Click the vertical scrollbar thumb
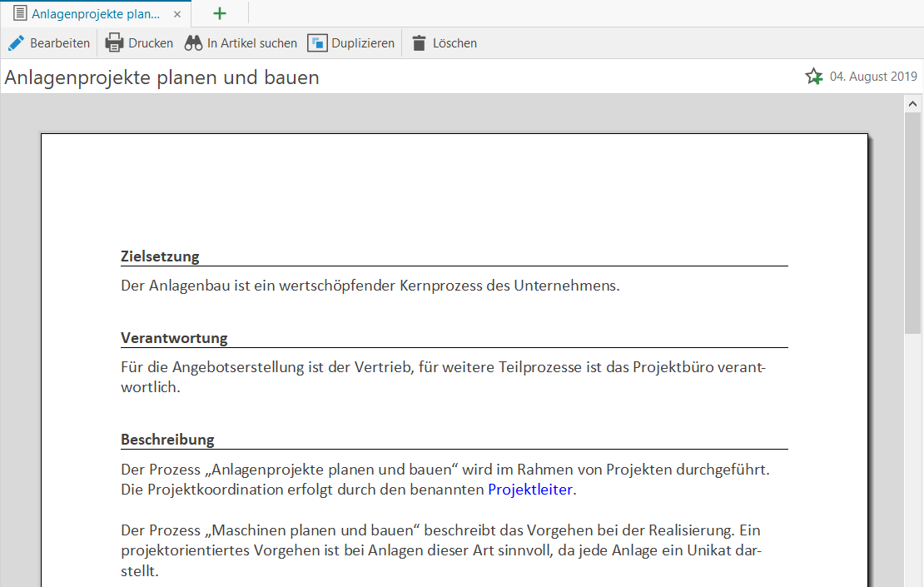The height and width of the screenshot is (587, 924). click(912, 221)
